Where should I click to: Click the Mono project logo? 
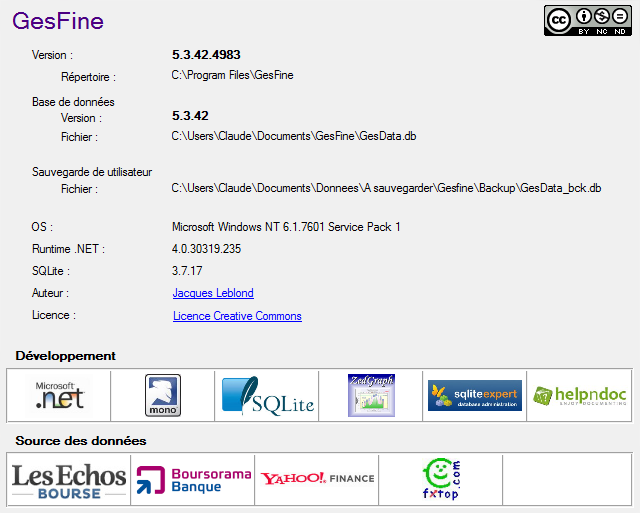[x=162, y=395]
